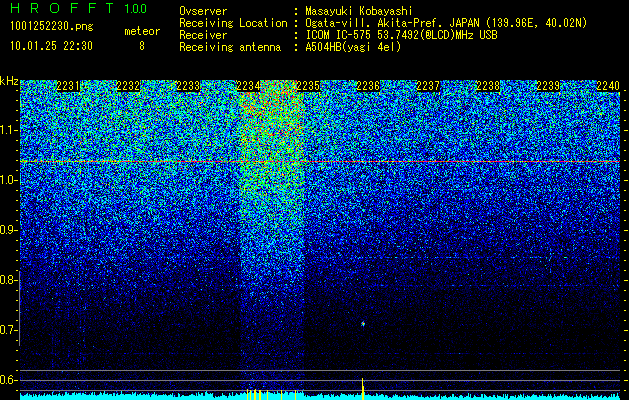The width and height of the screenshot is (629, 400).
Task: Click the gray vertical bar beside 0.8 kHz
Action: (x=19, y=308)
